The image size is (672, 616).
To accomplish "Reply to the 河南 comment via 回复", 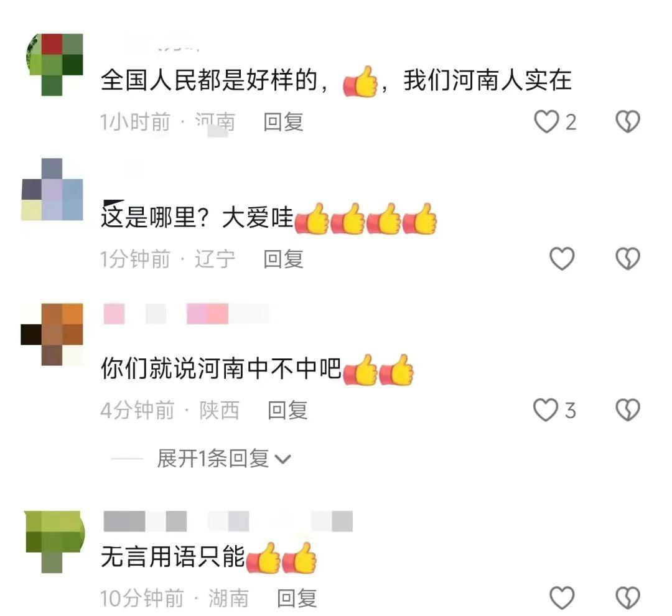I will pos(284,122).
